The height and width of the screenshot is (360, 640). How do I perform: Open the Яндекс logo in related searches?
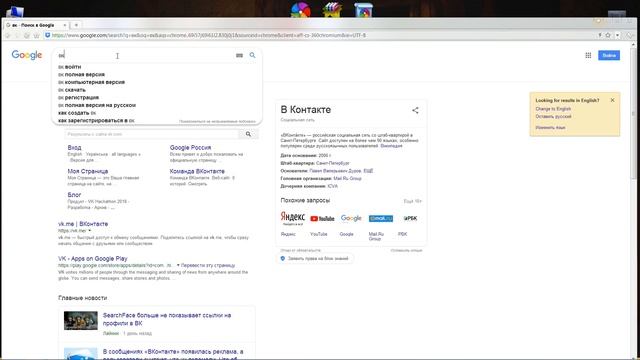[293, 218]
